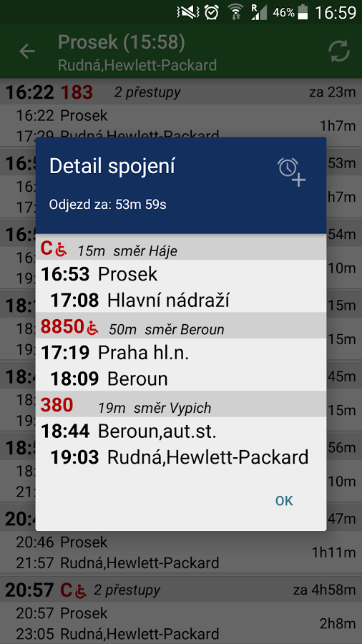Tap the muted vibrate status icon
The height and width of the screenshot is (644, 362).
(187, 12)
